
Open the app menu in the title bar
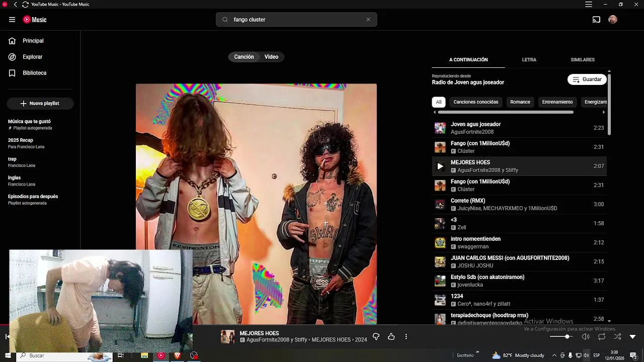click(x=589, y=5)
